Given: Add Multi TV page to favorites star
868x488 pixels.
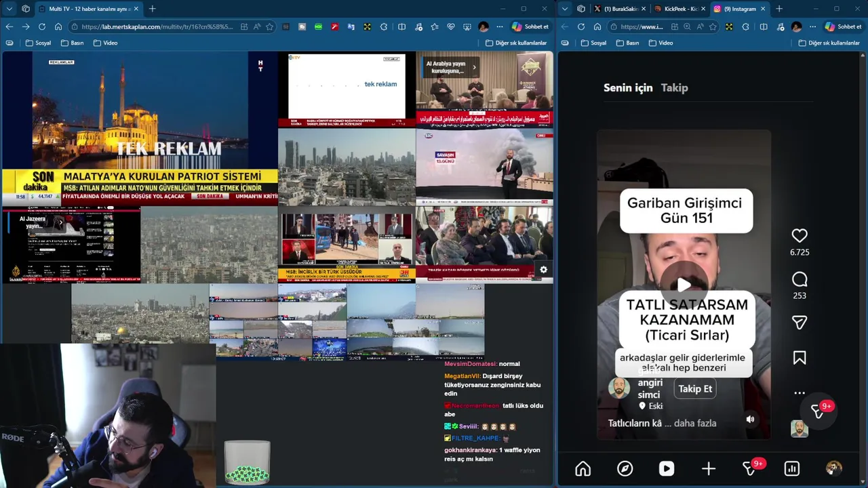Looking at the screenshot, I should pyautogui.click(x=269, y=27).
